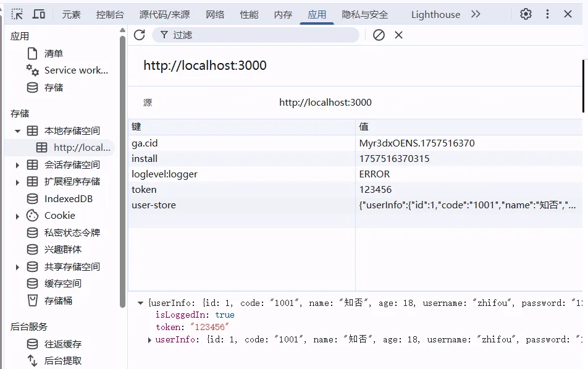Click the refresh storage icon
Screen dimensions: 588x369
(140, 35)
